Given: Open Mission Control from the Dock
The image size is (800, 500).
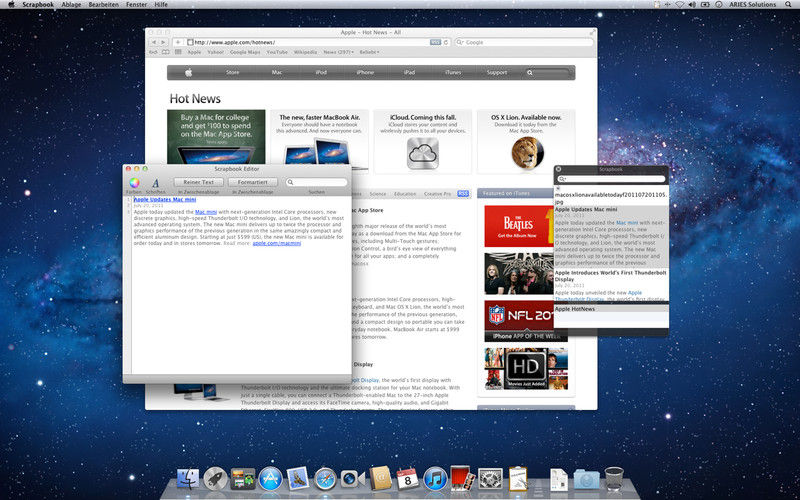Looking at the screenshot, I should click(x=243, y=479).
